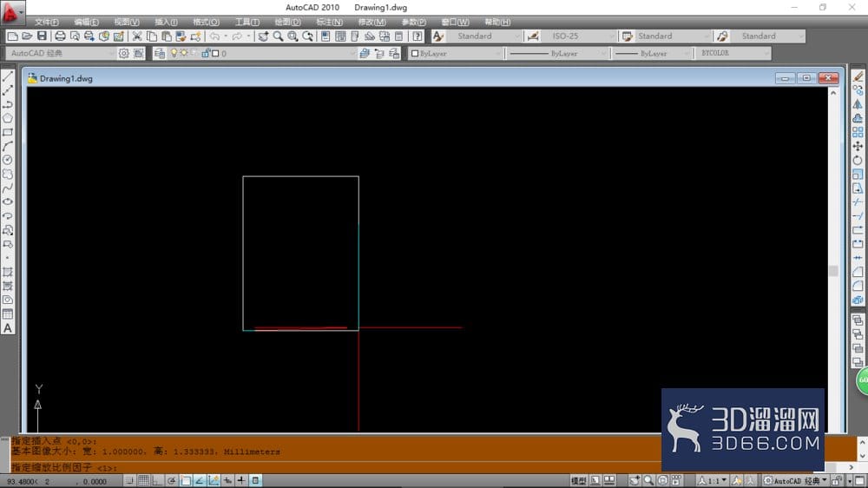Screen dimensions: 868x488
Task: Select the Table tool in draw toolbar
Action: 8,314
